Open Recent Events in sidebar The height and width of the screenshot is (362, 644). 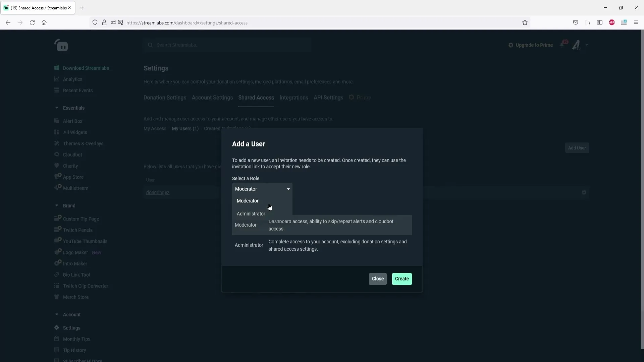(78, 90)
